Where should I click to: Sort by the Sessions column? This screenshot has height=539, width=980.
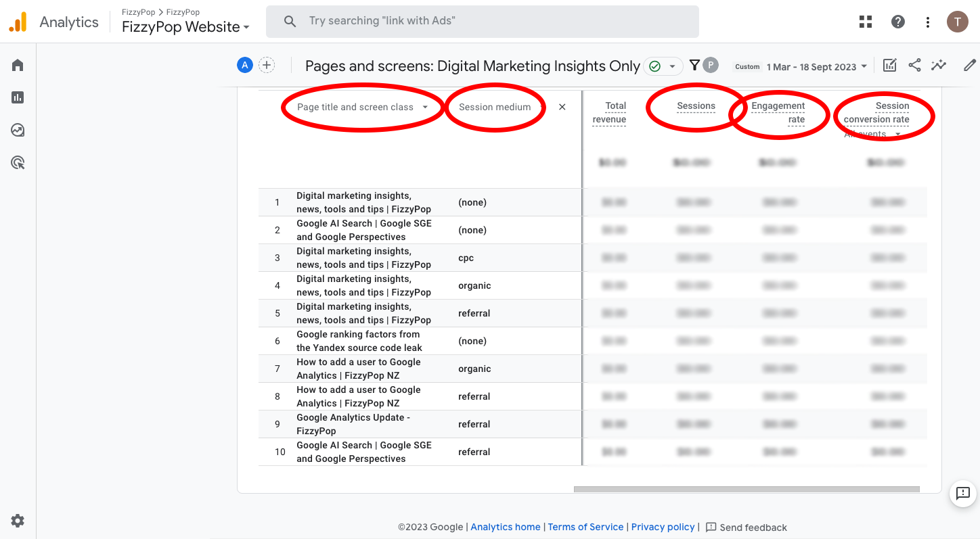(x=696, y=106)
